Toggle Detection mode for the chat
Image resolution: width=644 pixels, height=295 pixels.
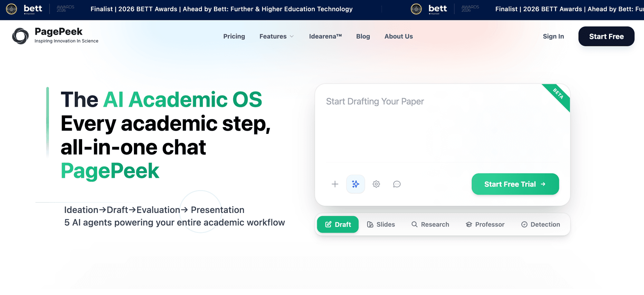tap(540, 224)
